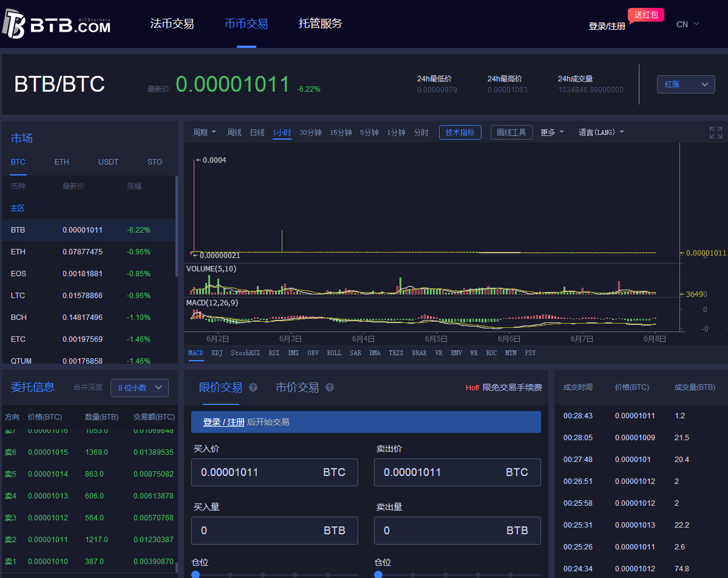Screen dimensions: 728x578
Task: Set chart interval to 30分钟
Action: click(311, 132)
